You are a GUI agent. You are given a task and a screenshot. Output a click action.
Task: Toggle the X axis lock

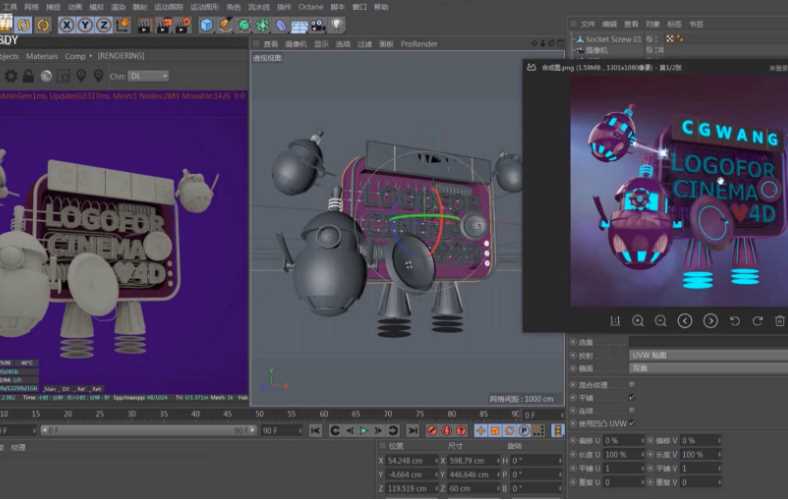[x=66, y=25]
